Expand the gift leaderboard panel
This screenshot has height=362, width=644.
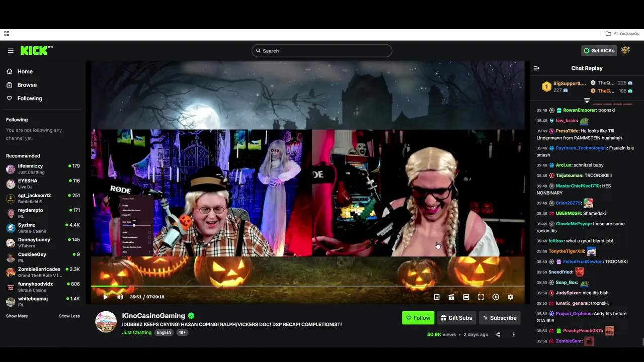587,100
